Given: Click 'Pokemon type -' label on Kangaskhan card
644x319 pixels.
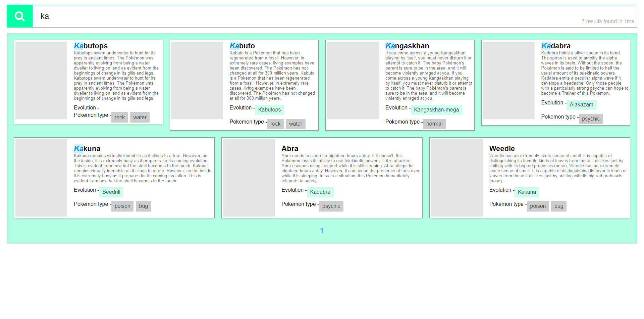Looking at the screenshot, I should pyautogui.click(x=404, y=122).
